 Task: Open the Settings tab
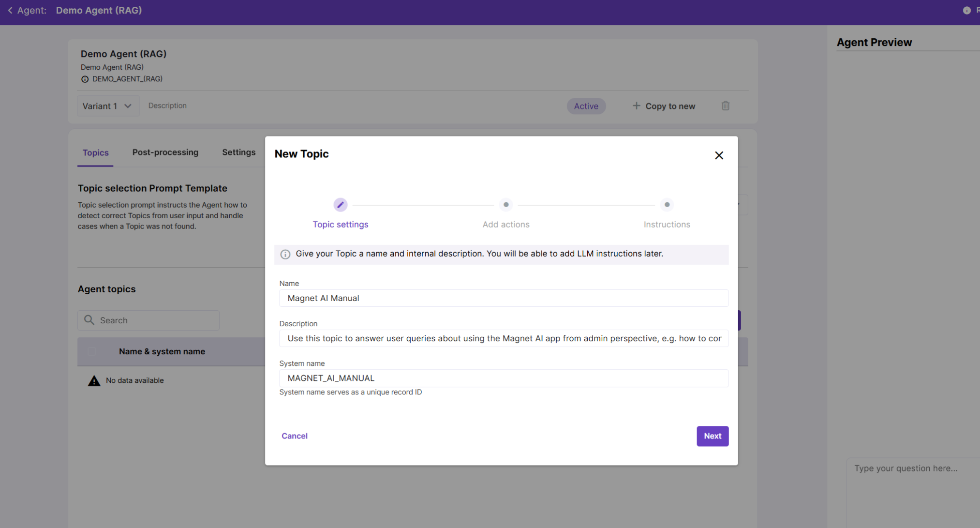pos(238,152)
